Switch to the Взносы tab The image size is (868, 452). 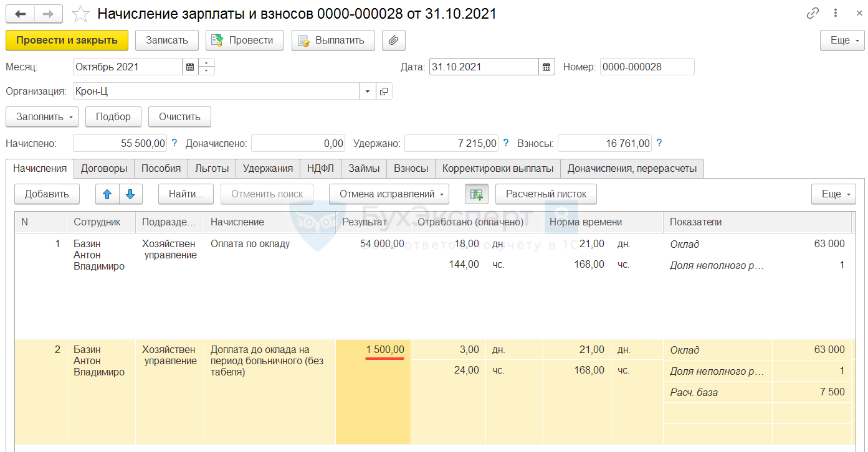click(411, 169)
